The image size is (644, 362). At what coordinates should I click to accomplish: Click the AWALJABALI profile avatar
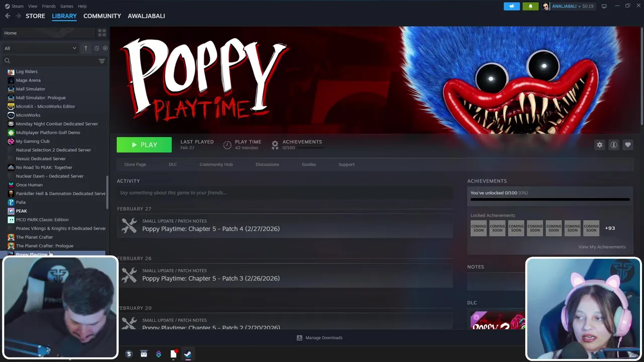coord(546,6)
